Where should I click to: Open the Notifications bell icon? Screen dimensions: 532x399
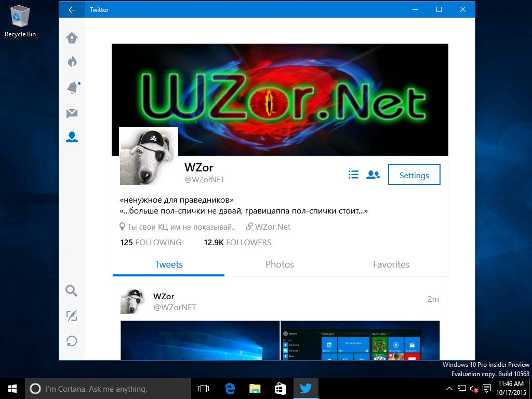coord(72,88)
